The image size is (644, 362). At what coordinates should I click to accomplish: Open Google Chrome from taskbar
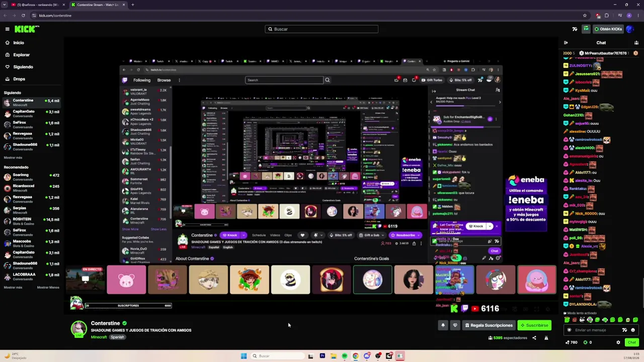(355, 356)
